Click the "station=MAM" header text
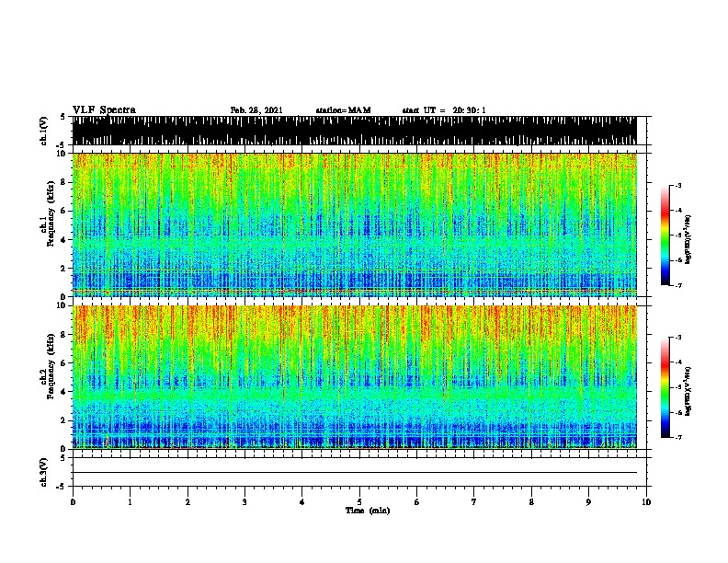 [343, 110]
